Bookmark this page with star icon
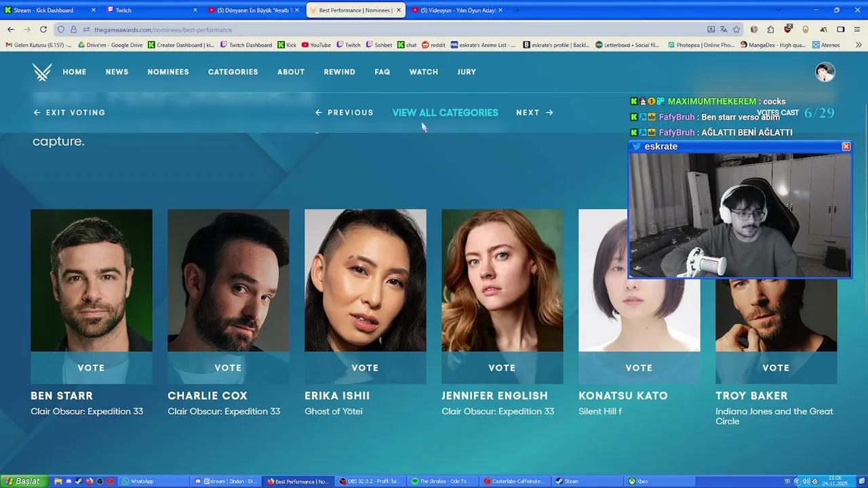 pyautogui.click(x=736, y=30)
